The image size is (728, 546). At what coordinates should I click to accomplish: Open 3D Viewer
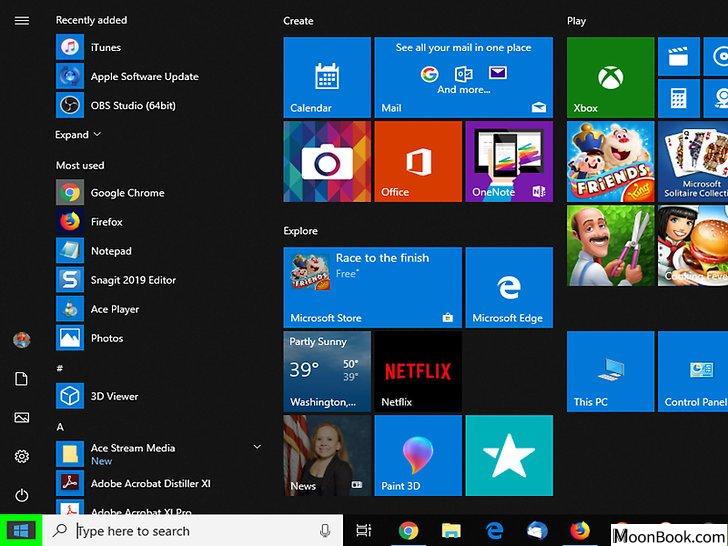pyautogui.click(x=158, y=396)
